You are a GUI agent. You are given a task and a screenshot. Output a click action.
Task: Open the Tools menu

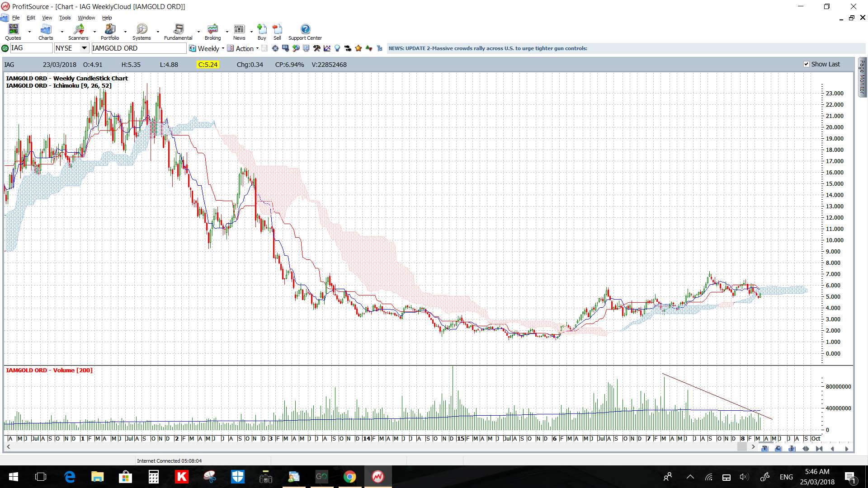coord(65,18)
